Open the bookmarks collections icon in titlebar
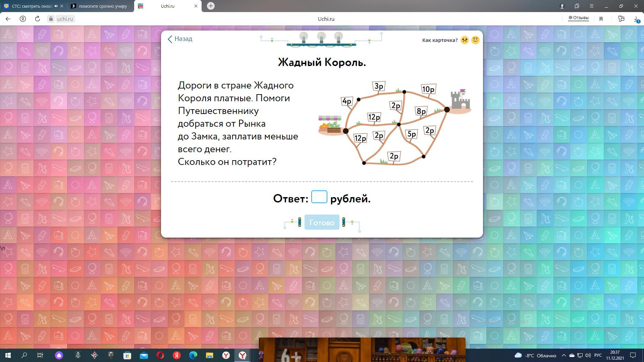The image size is (644, 362). (577, 6)
